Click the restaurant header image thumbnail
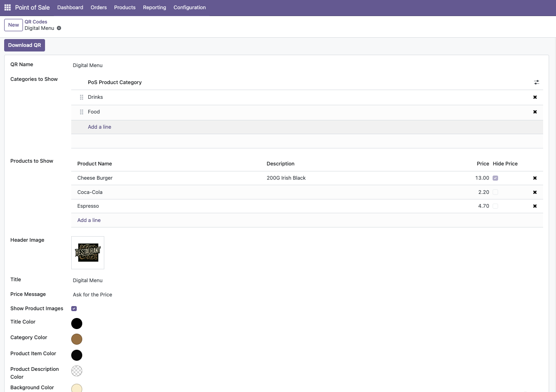 click(88, 253)
